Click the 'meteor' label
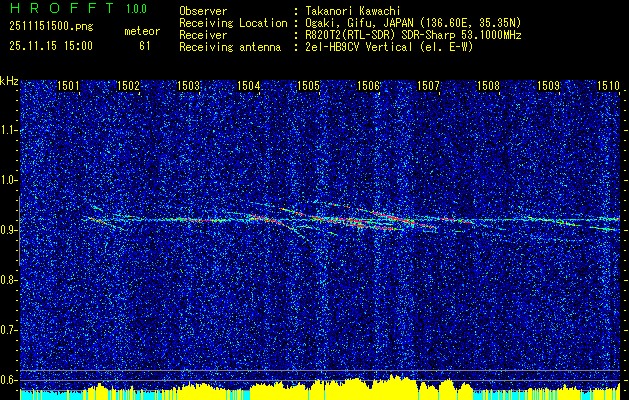The width and height of the screenshot is (629, 400). (142, 31)
